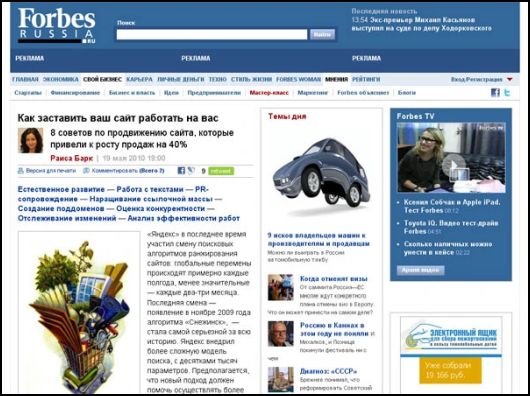Click author name Раиса Барк
This screenshot has height=396, width=530.
(71, 158)
